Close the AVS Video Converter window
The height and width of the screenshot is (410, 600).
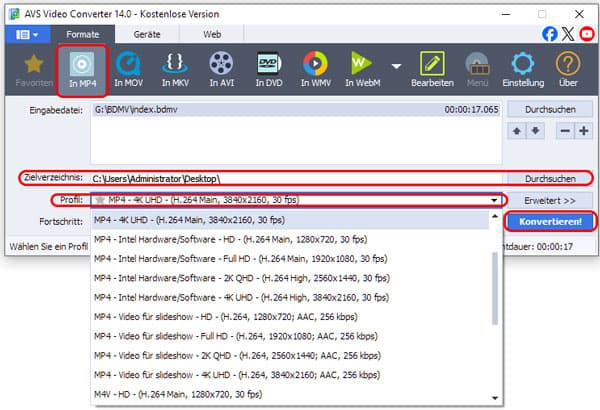[x=579, y=14]
